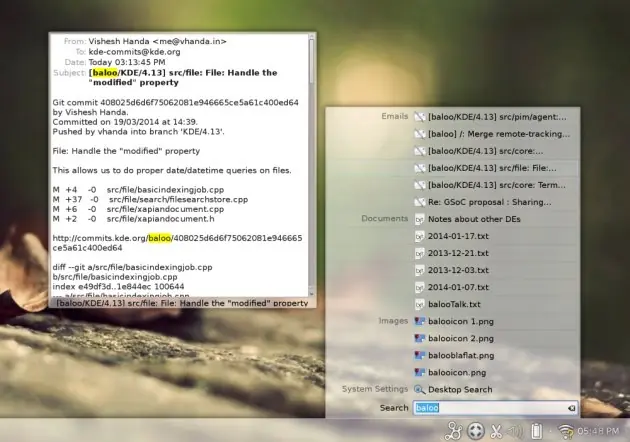Click the round device notifier icon in the tray
This screenshot has height=442, width=630.
pos(476,431)
